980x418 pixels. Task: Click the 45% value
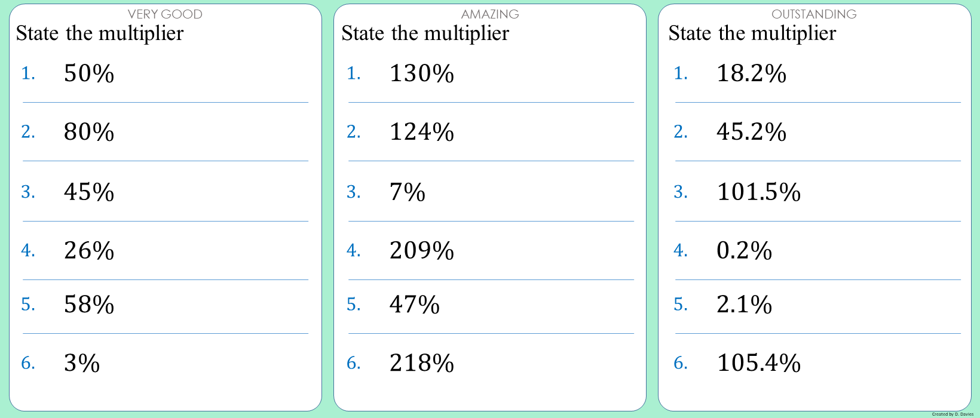pos(89,192)
